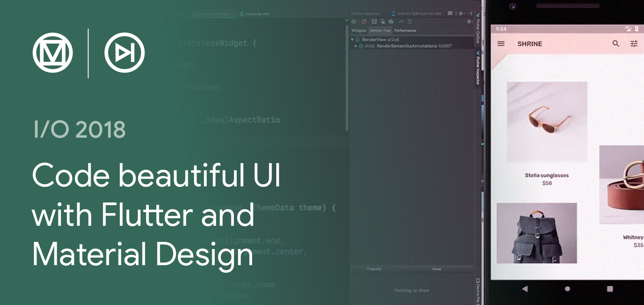
Task: Click the Stella sunglasses product name
Action: 547,175
